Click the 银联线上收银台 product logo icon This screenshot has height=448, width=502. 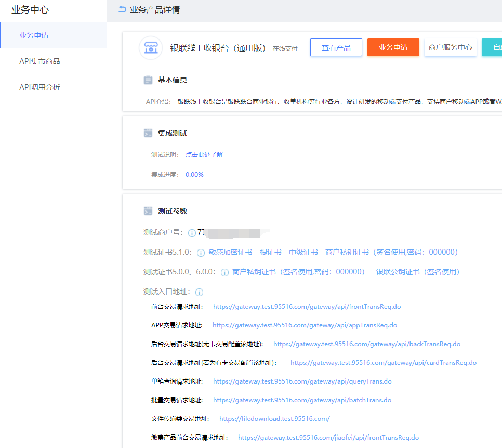[x=151, y=48]
